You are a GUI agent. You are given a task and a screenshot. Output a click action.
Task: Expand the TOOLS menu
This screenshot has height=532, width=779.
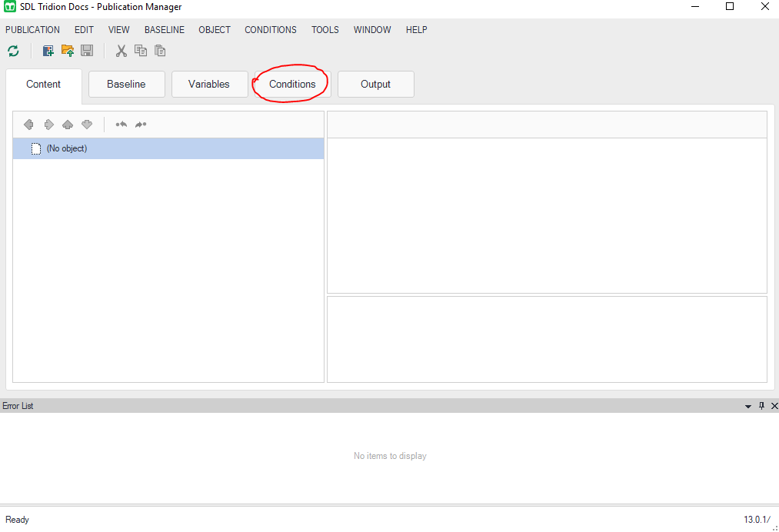coord(325,30)
